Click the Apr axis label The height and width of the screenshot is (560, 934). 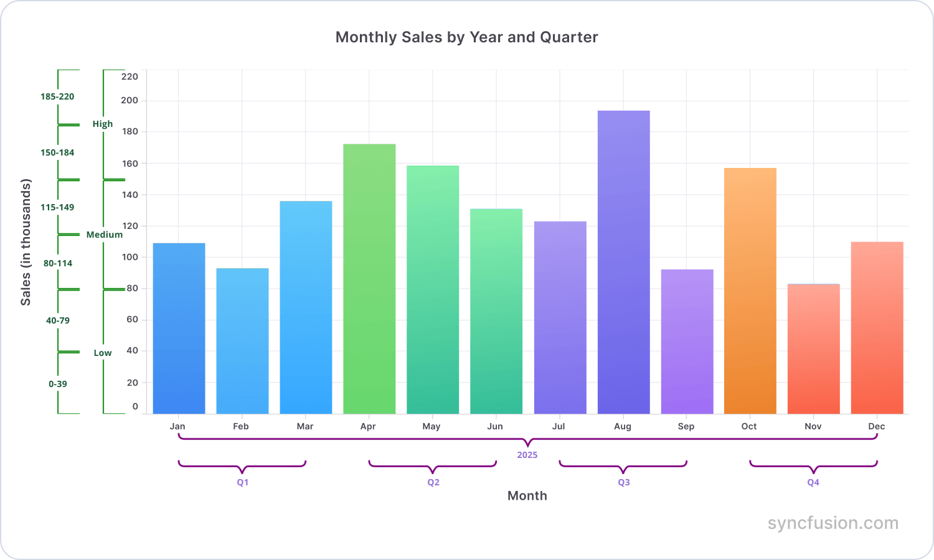click(368, 426)
